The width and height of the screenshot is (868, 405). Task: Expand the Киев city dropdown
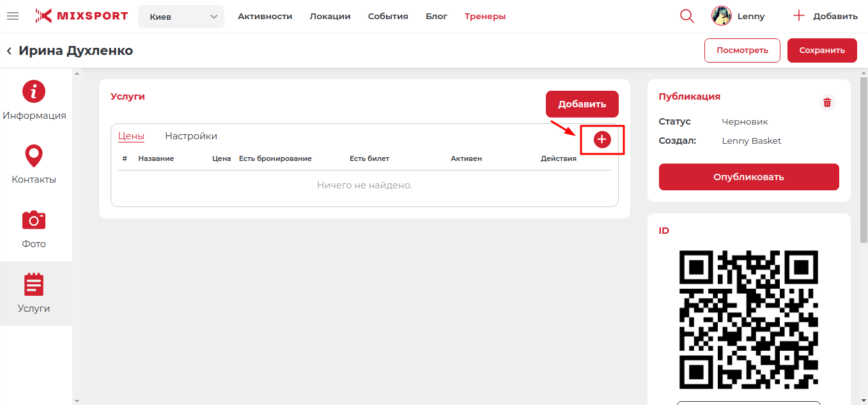pyautogui.click(x=181, y=17)
